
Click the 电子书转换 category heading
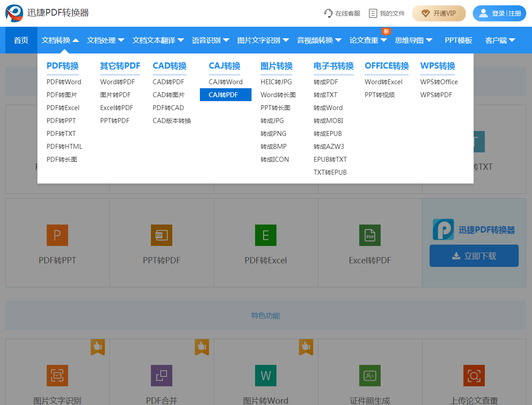click(x=333, y=66)
